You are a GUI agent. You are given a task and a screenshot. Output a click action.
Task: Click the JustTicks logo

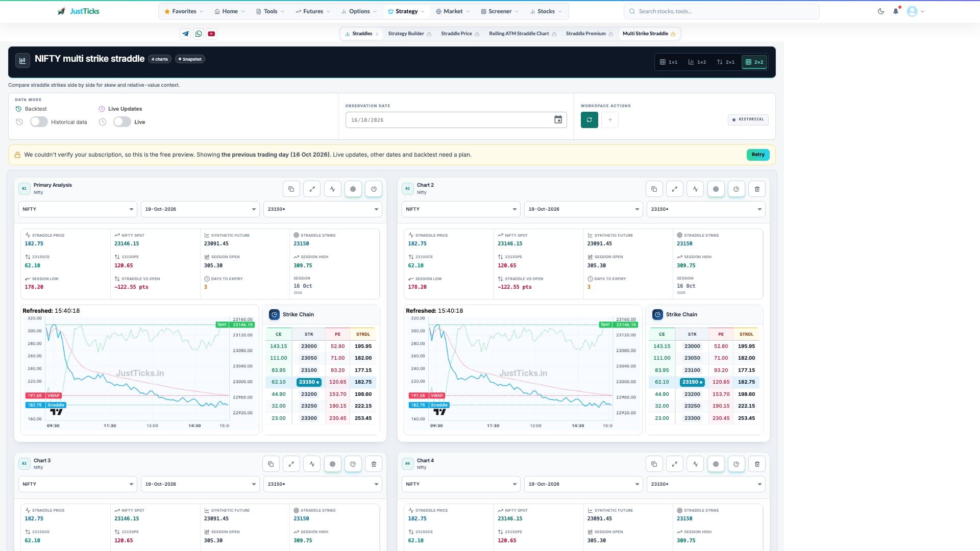(78, 11)
